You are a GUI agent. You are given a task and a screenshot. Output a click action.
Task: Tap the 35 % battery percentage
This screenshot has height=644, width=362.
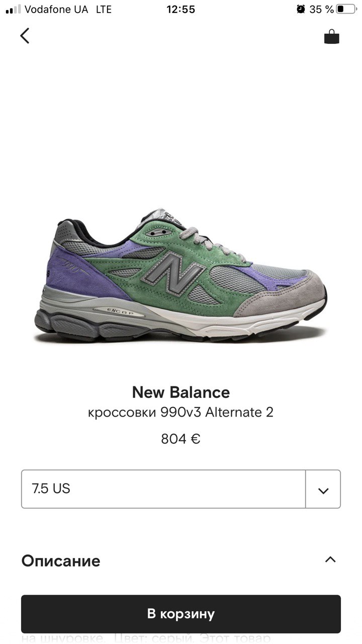click(322, 9)
